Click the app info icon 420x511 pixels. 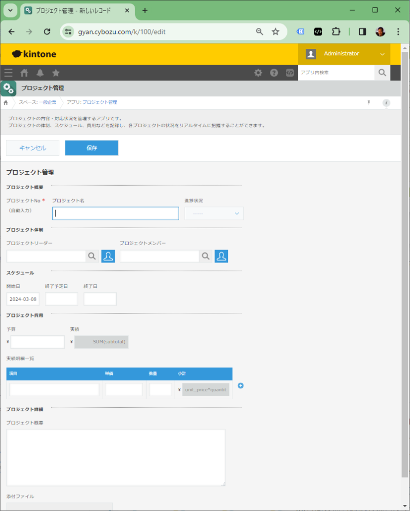[x=386, y=103]
